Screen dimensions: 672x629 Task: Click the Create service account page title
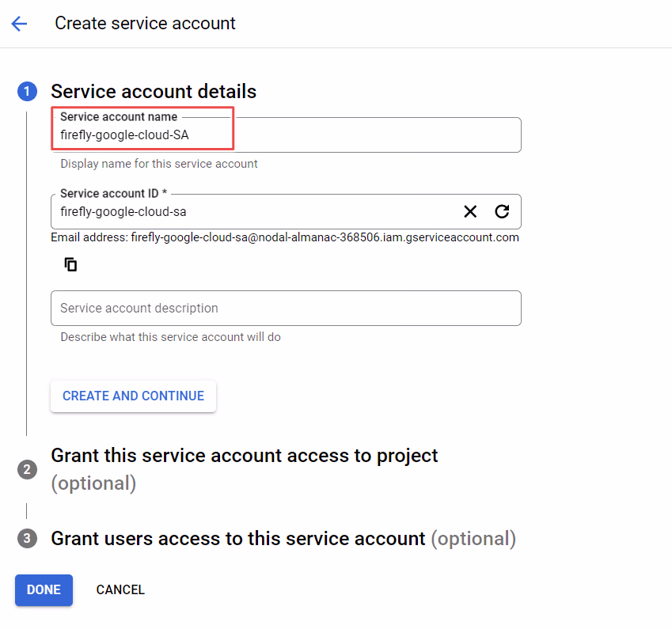coord(146,23)
